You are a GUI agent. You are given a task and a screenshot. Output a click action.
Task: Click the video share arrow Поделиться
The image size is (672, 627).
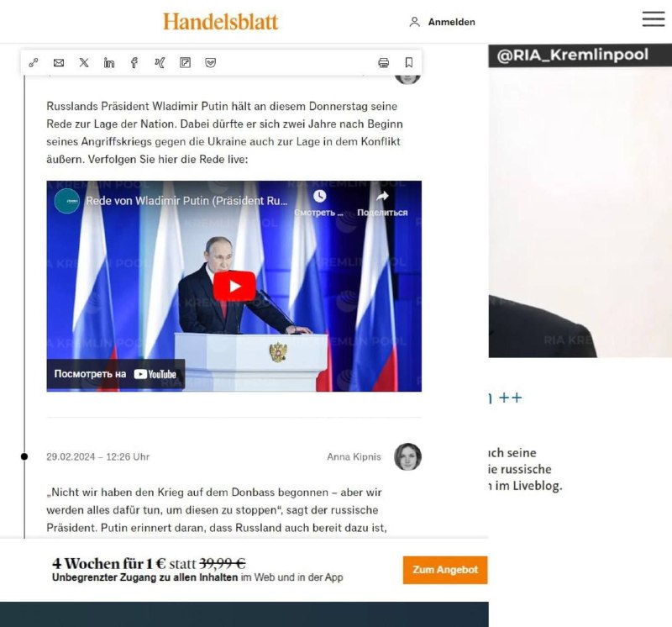point(382,203)
